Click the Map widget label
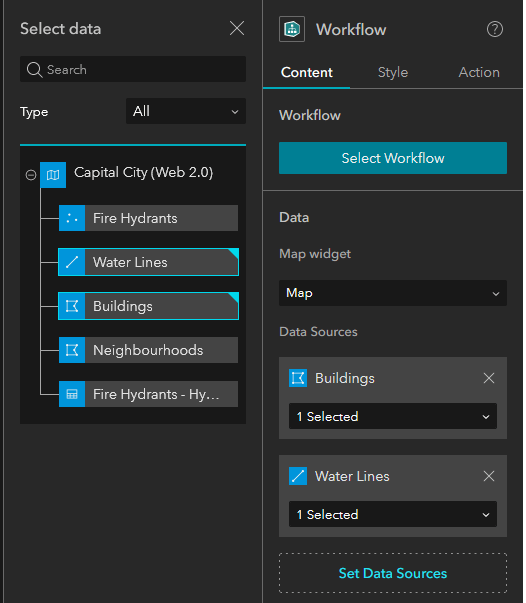 [315, 254]
